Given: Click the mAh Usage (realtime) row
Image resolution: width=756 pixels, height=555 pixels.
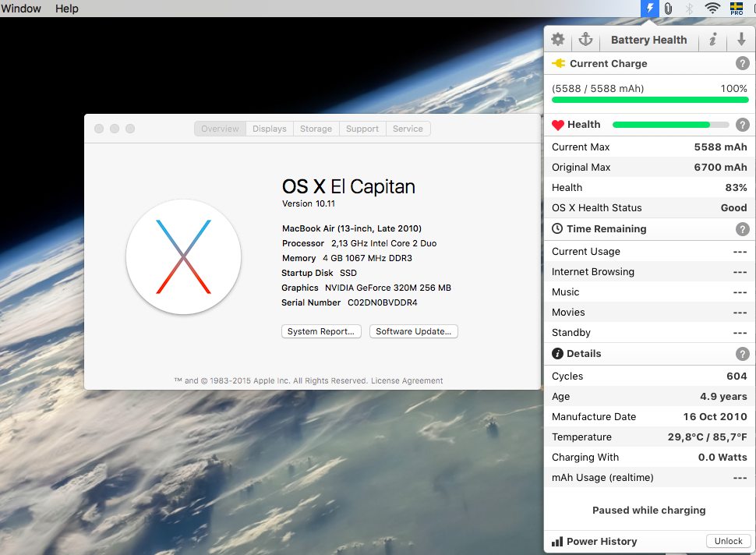Looking at the screenshot, I should [649, 477].
